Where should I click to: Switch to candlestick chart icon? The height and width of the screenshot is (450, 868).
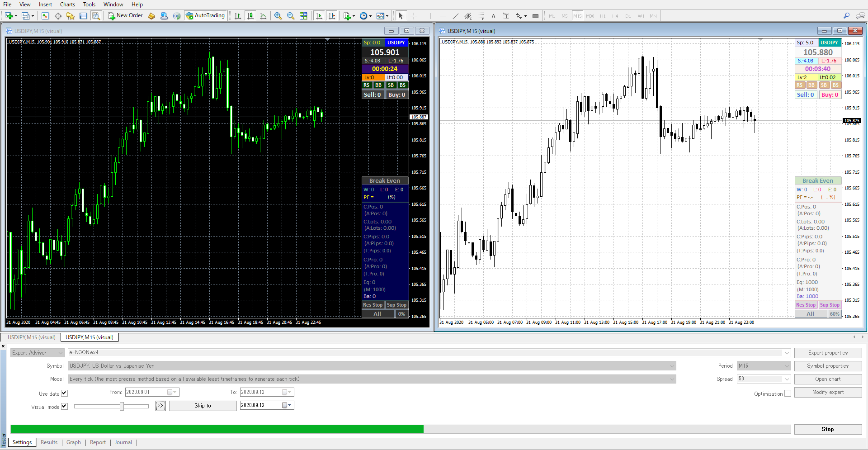(x=250, y=16)
